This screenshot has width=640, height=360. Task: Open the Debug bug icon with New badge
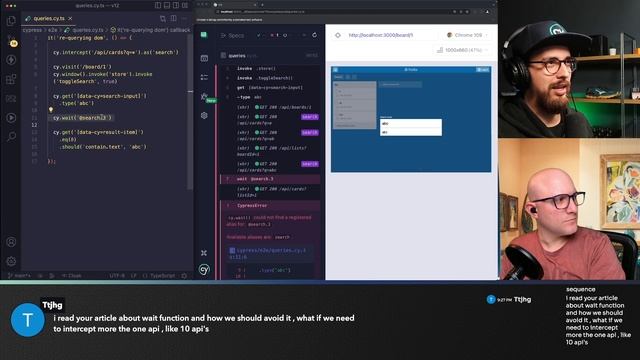(x=205, y=97)
